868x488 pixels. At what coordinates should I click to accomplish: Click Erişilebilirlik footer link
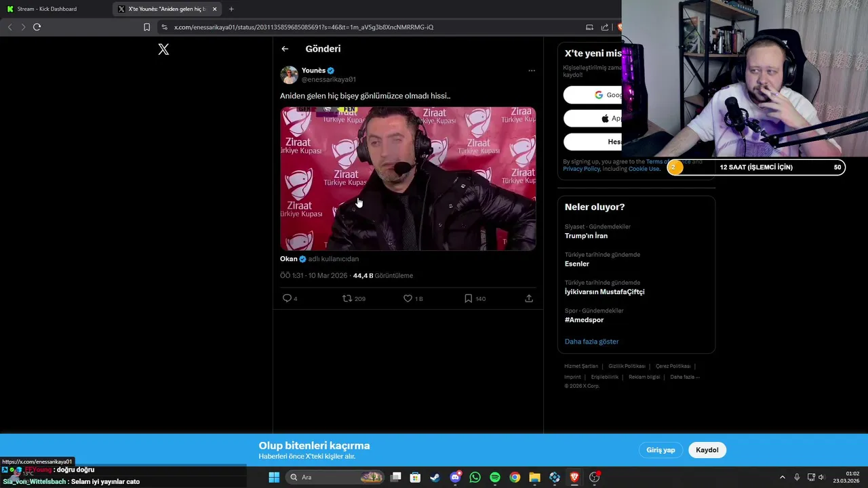tap(605, 377)
